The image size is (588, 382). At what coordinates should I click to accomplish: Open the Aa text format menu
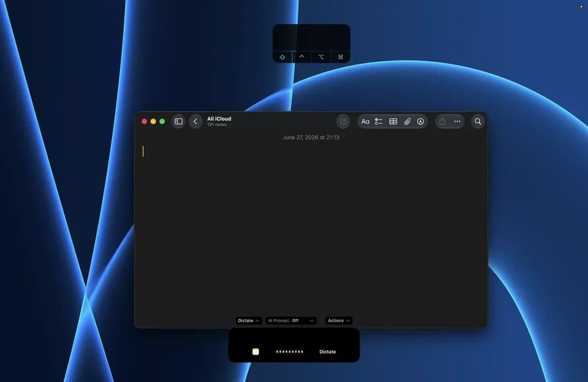tap(365, 121)
